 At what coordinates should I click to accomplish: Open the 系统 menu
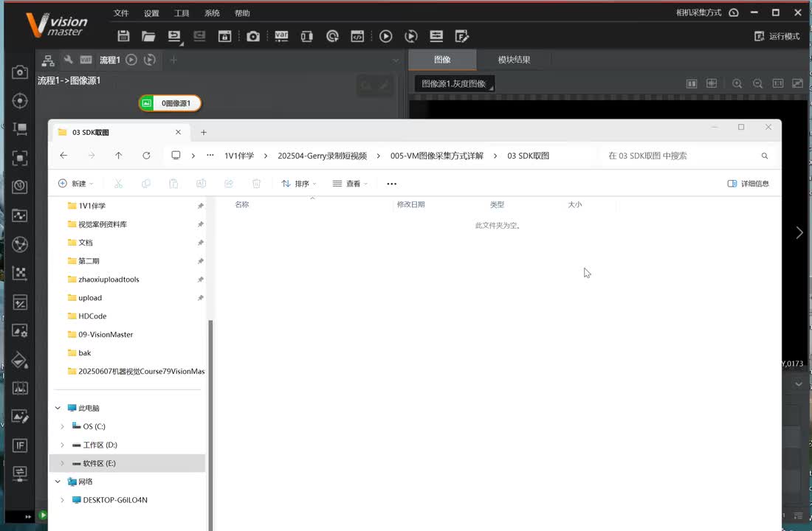[x=212, y=13]
